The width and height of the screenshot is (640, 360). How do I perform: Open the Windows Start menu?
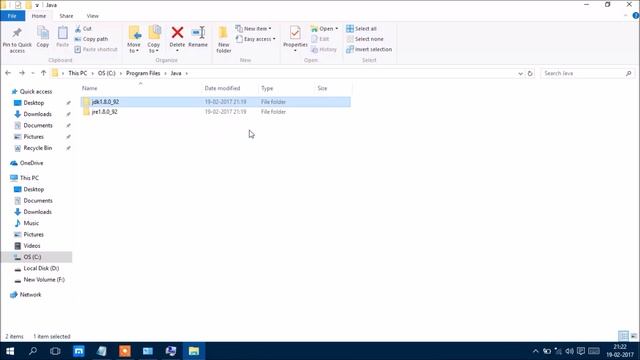point(10,351)
